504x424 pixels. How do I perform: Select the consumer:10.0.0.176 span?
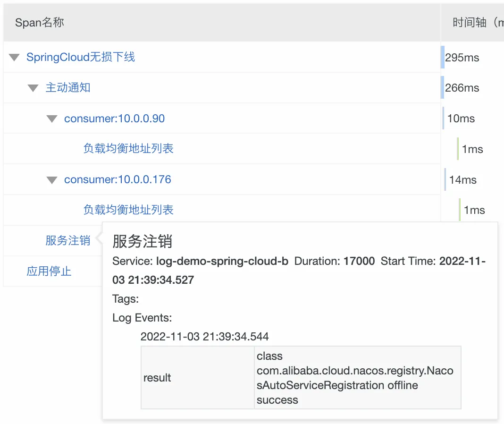pyautogui.click(x=118, y=179)
